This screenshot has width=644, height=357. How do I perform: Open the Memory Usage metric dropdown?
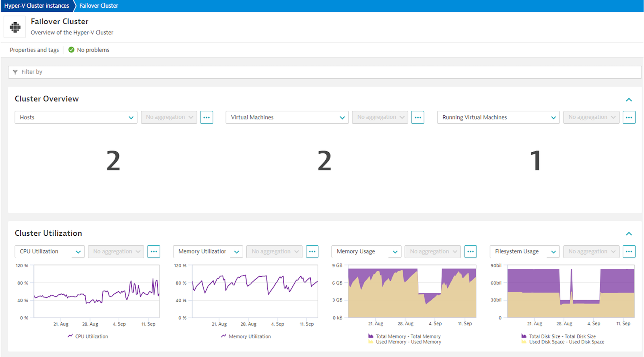pos(366,251)
